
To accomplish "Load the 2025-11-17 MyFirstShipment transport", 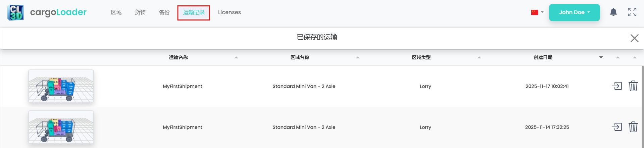I will [x=616, y=86].
